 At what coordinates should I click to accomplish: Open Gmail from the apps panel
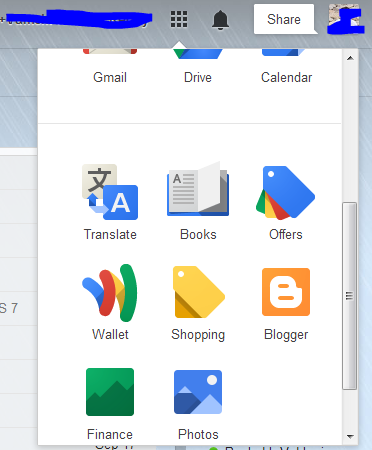click(110, 67)
